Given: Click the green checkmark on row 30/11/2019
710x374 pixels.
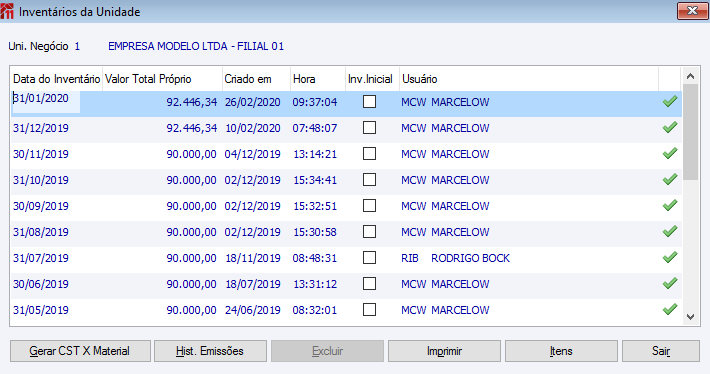Looking at the screenshot, I should pos(670,154).
